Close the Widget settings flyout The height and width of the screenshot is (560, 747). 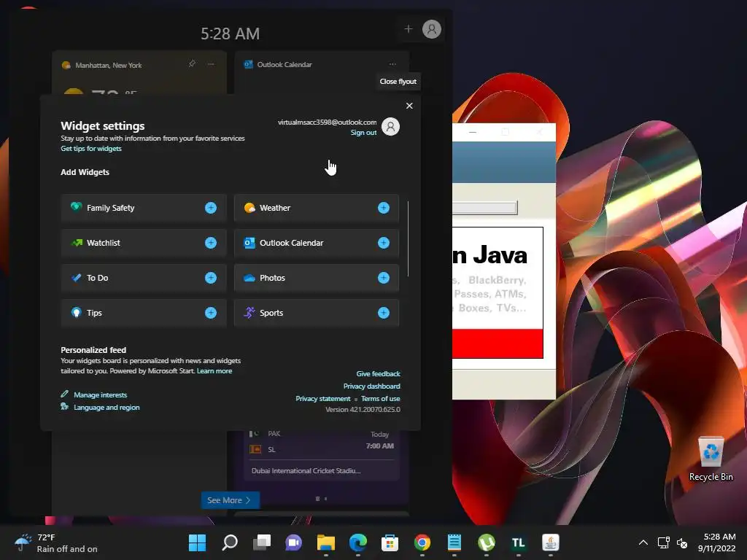409,106
